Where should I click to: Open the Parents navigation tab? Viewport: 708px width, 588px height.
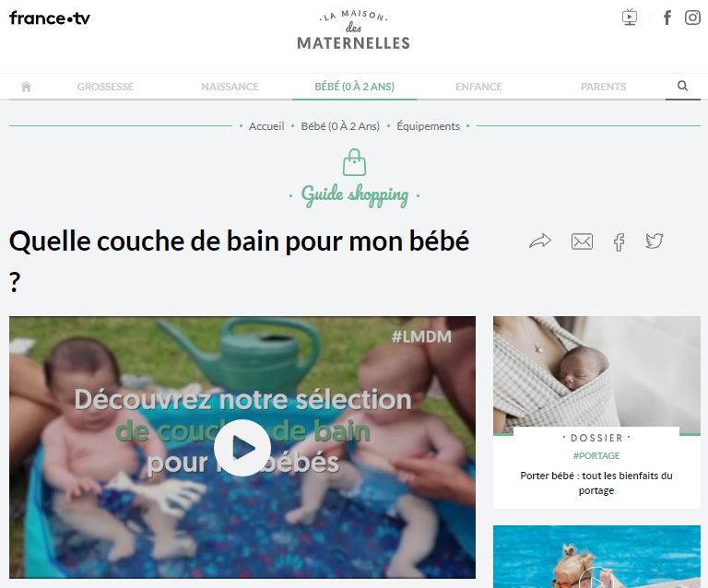tap(603, 87)
